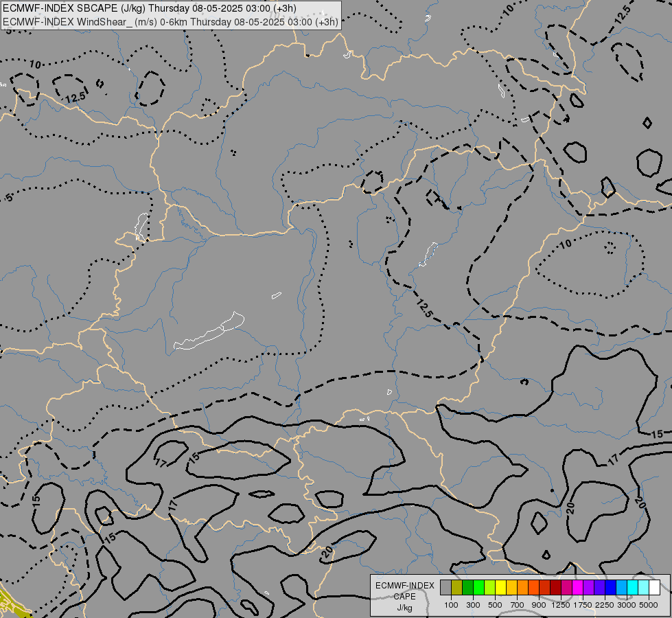Viewport: 672px width, 618px height.
Task: Select the dark green CAPE legend swatch
Action: tap(467, 587)
